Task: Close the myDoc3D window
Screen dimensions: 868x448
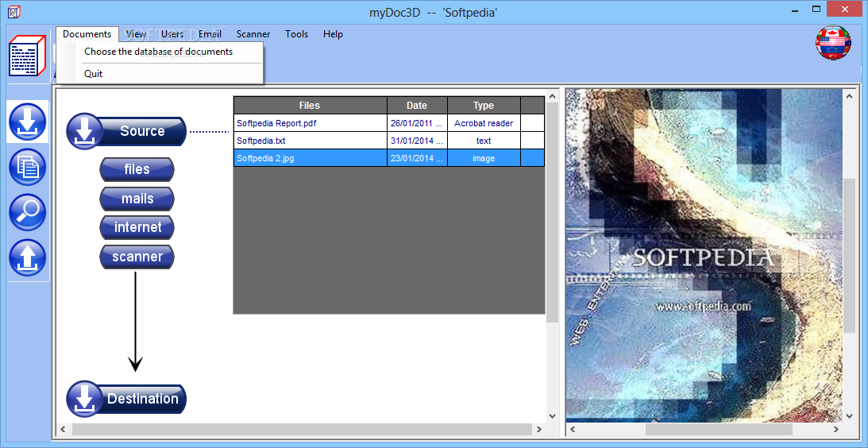Action: [x=844, y=10]
